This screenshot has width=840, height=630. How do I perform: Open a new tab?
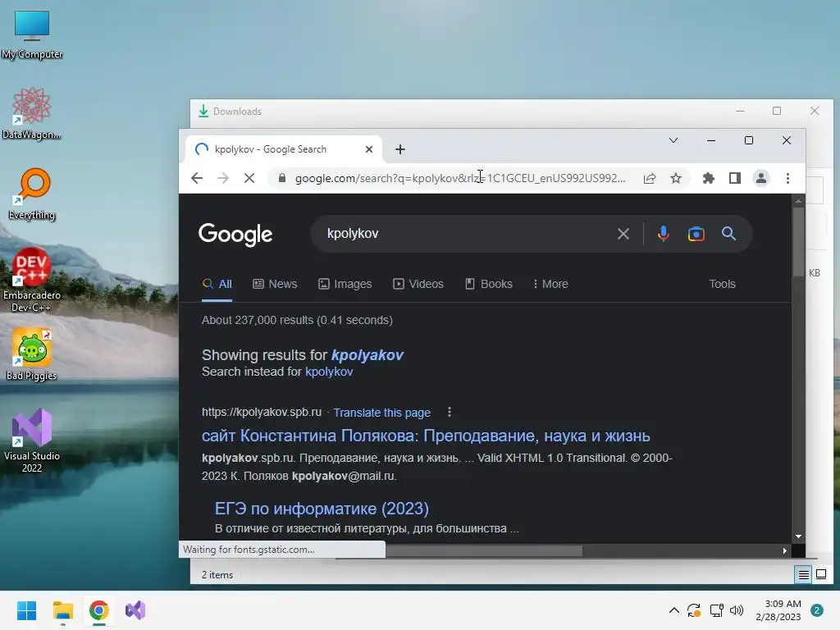(x=400, y=149)
